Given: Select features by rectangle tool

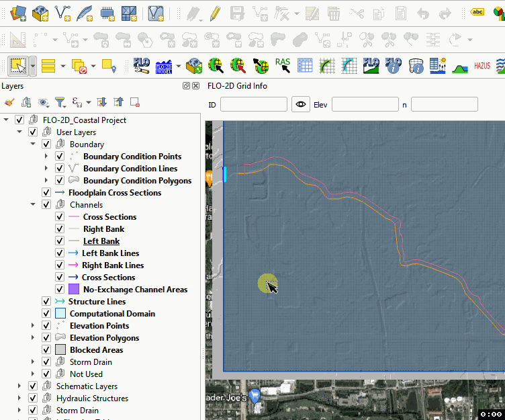Looking at the screenshot, I should [17, 66].
